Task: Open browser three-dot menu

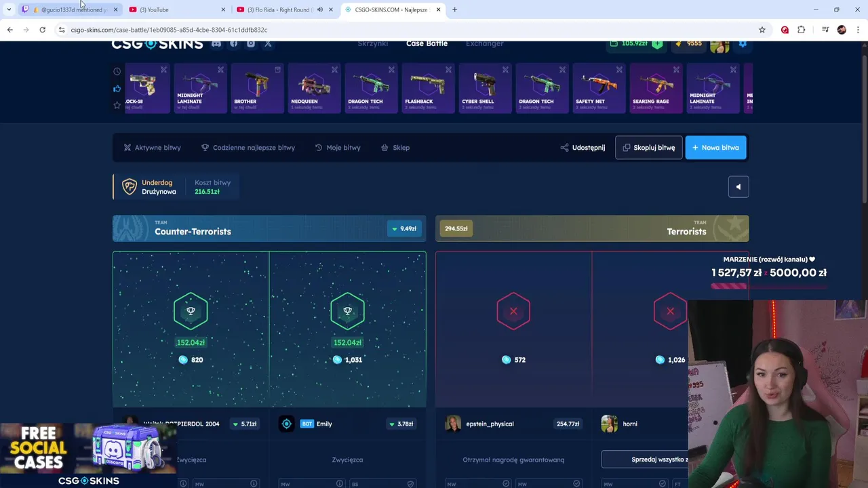Action: tap(858, 30)
